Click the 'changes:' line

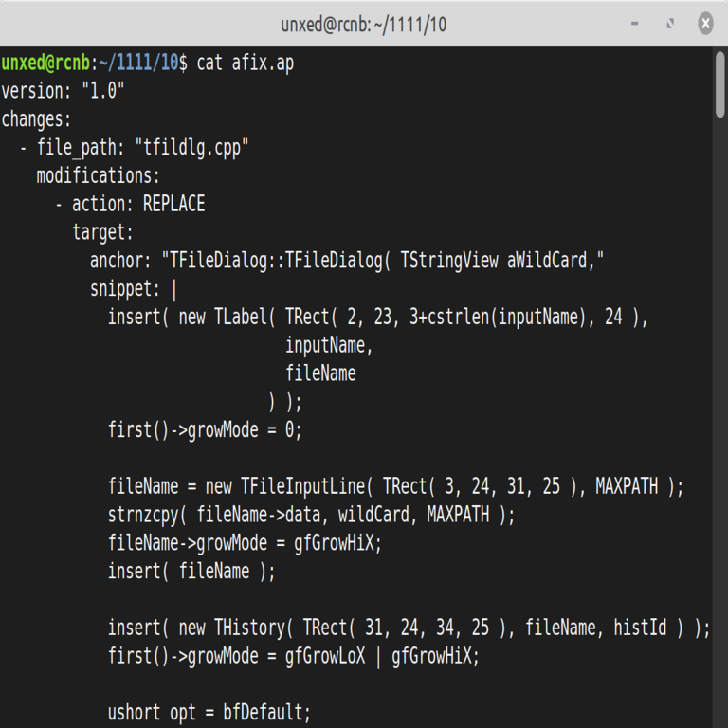(x=36, y=119)
